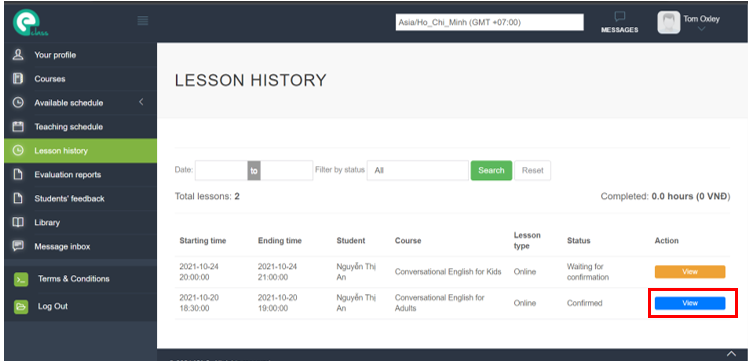Image resolution: width=749 pixels, height=362 pixels.
Task: Click the Students' feedback document icon
Action: tap(18, 198)
